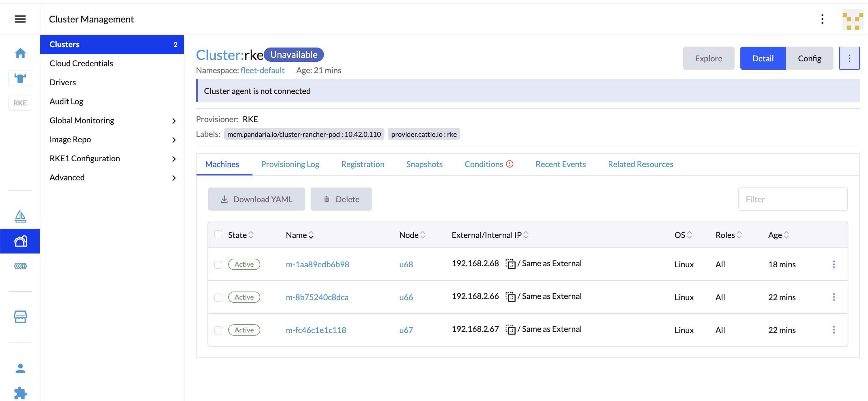Open Cluster Management barn icon
Image resolution: width=868 pixels, height=401 pixels.
[20, 241]
